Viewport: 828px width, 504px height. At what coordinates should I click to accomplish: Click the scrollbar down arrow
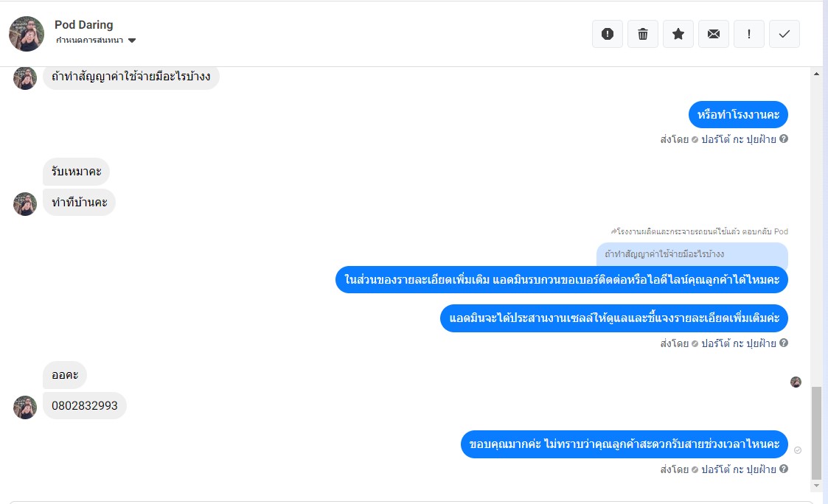(x=816, y=486)
